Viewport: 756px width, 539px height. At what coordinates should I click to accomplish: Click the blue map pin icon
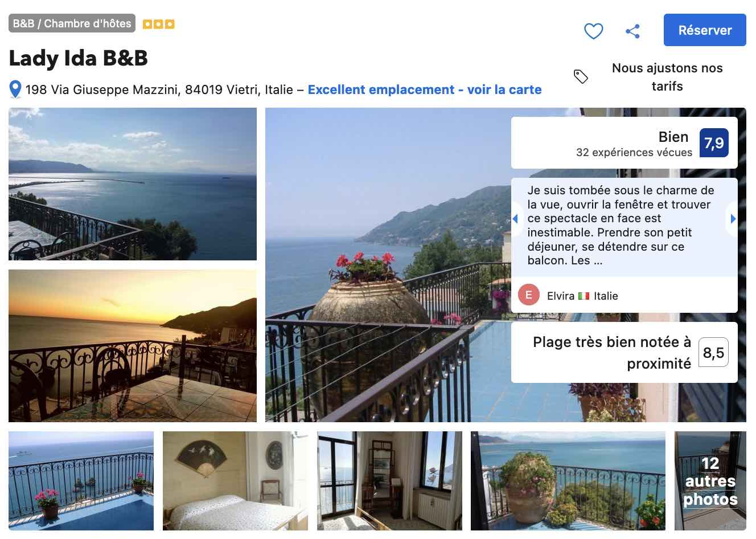tap(15, 89)
